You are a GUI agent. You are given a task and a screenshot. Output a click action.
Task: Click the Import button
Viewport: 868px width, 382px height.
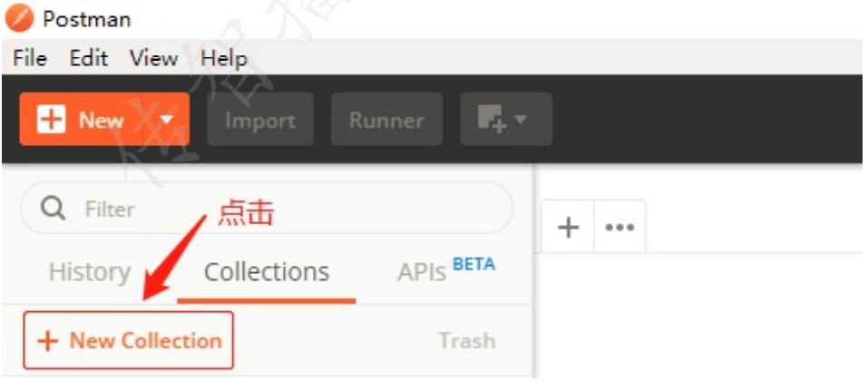tap(260, 120)
